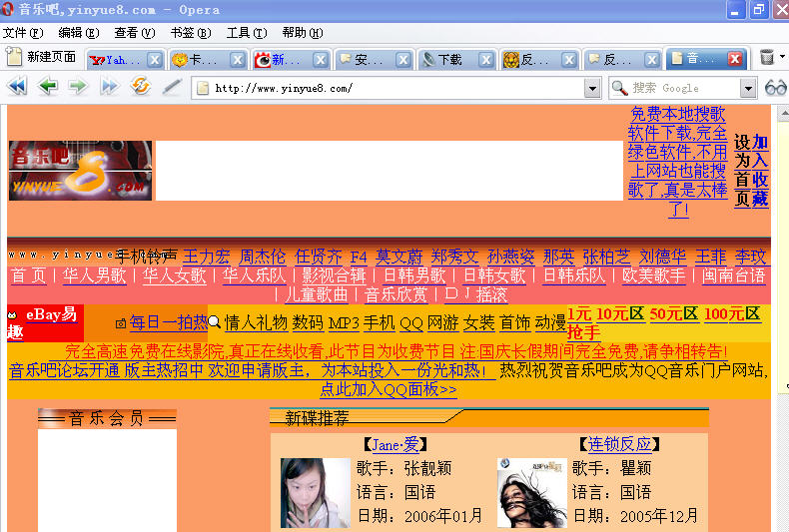Image resolution: width=789 pixels, height=532 pixels.
Task: Go back with the green back arrow
Action: click(48, 87)
